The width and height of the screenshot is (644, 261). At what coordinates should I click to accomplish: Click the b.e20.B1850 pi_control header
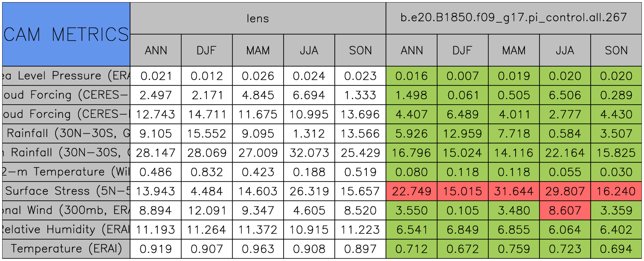pos(513,18)
